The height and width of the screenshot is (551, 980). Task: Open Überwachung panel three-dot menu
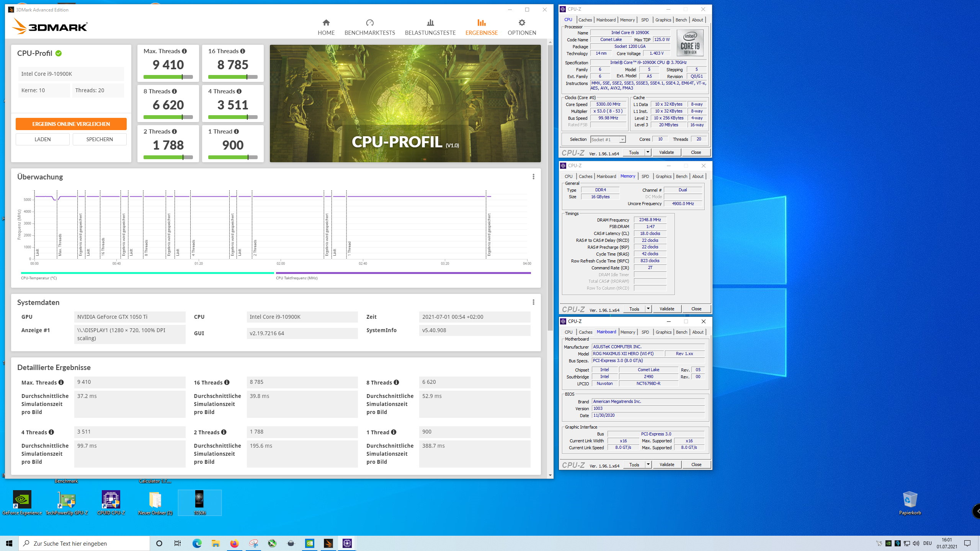(x=533, y=177)
